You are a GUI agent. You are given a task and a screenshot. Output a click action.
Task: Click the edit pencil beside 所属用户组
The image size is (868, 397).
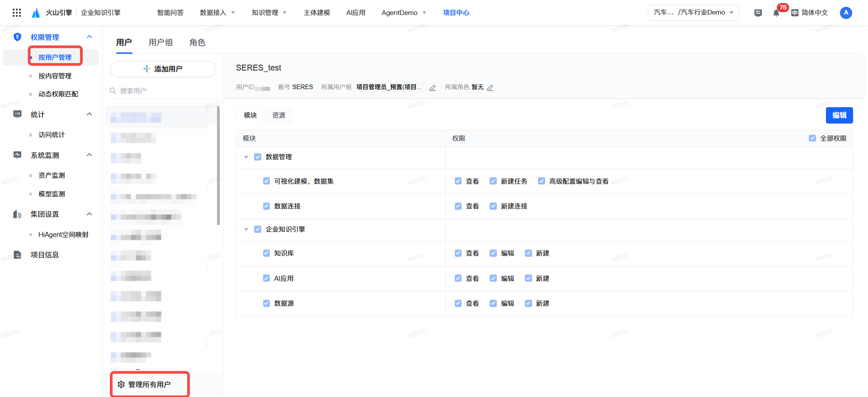pos(433,88)
